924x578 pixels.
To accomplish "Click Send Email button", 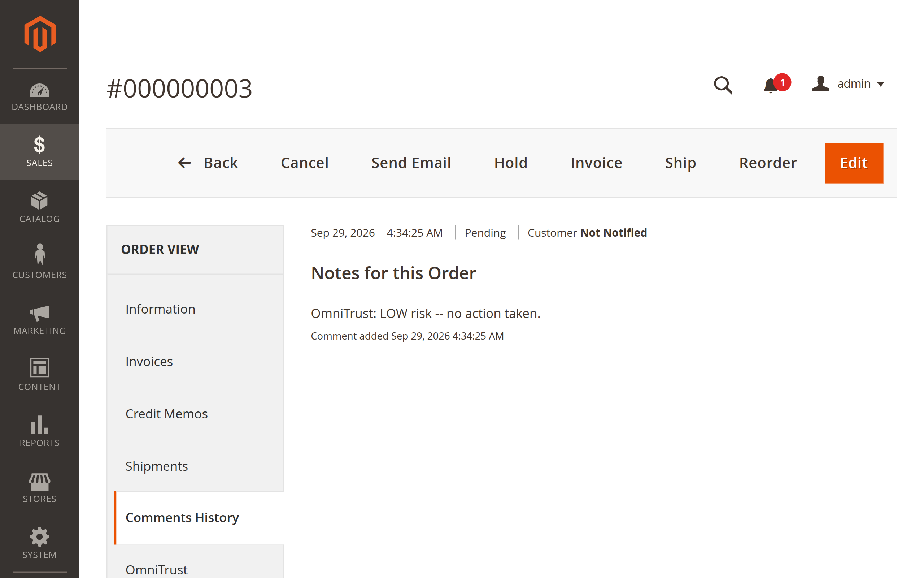I will [411, 163].
